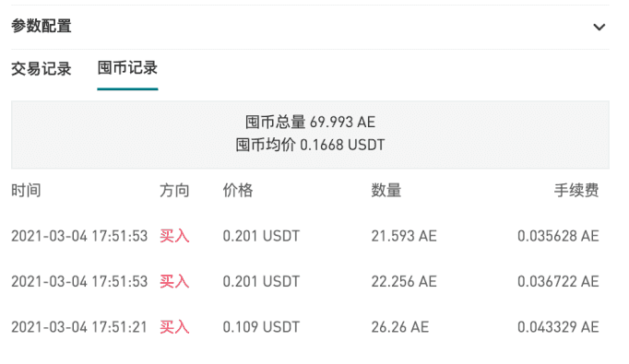
Task: Click the 囤币均价 0.1668 USDT text
Action: 310,145
